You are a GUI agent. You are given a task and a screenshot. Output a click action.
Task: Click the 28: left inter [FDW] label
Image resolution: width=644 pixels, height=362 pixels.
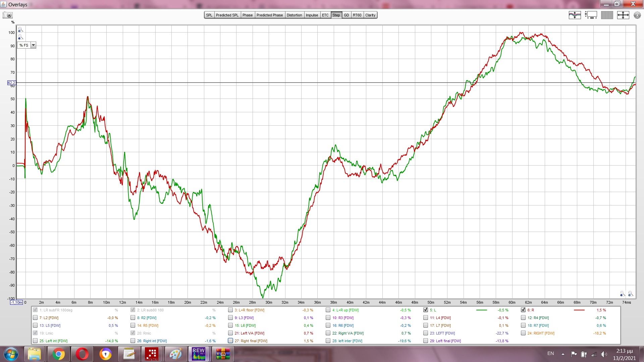pyautogui.click(x=347, y=341)
